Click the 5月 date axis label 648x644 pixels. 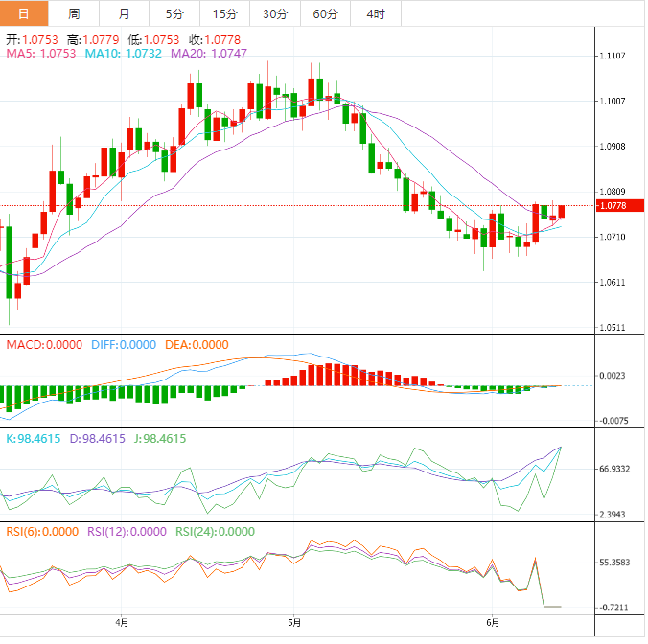(294, 623)
